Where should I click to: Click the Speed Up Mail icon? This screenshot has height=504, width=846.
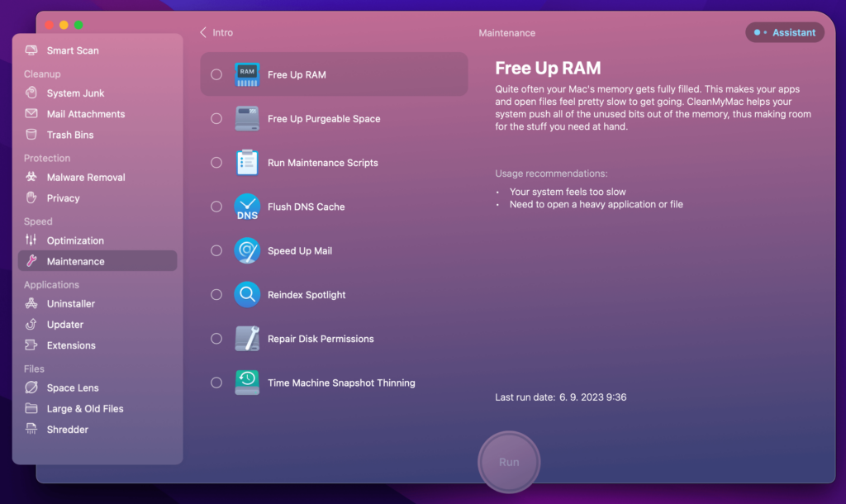247,250
